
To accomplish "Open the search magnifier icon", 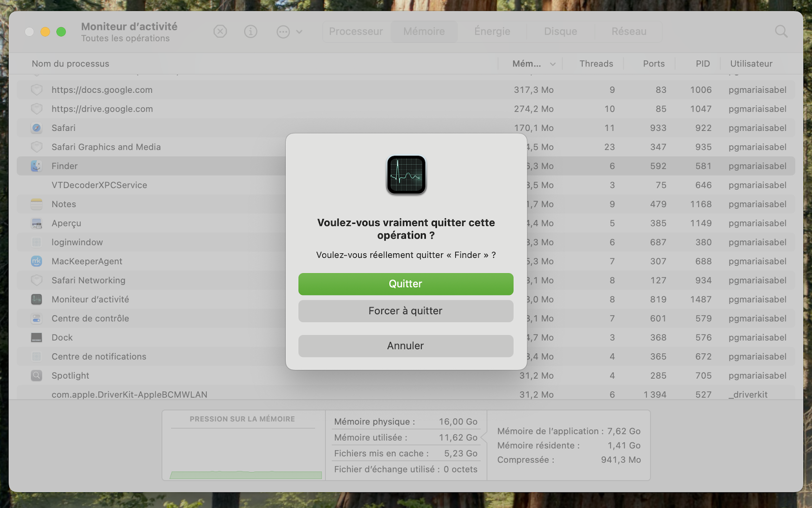I will point(781,31).
